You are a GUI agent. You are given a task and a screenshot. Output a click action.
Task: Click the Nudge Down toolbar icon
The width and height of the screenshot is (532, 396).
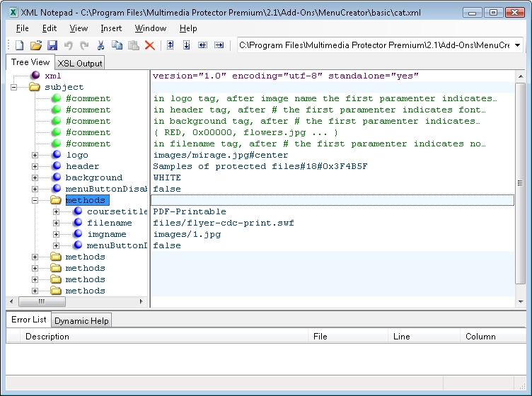(186, 45)
